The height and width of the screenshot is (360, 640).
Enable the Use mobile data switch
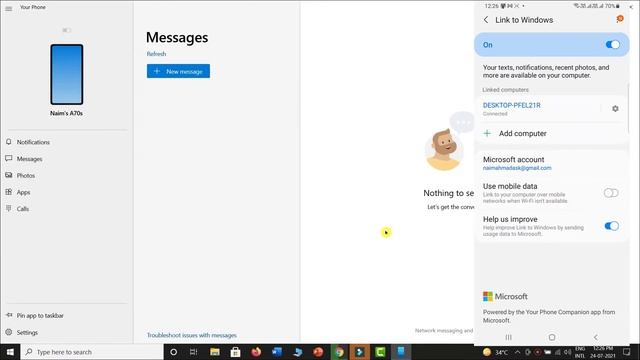[x=611, y=193]
